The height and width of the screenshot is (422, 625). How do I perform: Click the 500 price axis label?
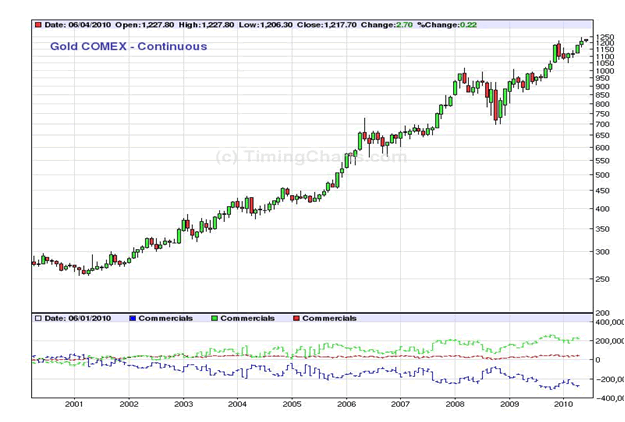coord(603,175)
